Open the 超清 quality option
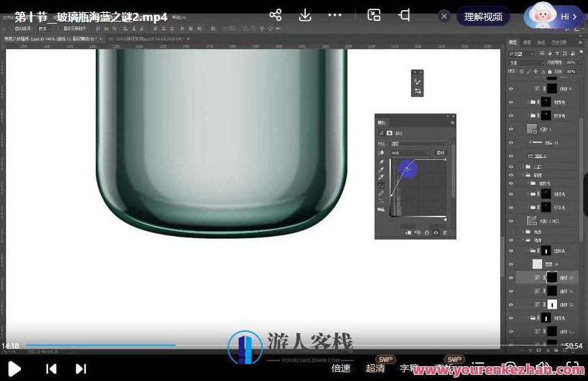The image size is (588, 381). click(x=375, y=369)
